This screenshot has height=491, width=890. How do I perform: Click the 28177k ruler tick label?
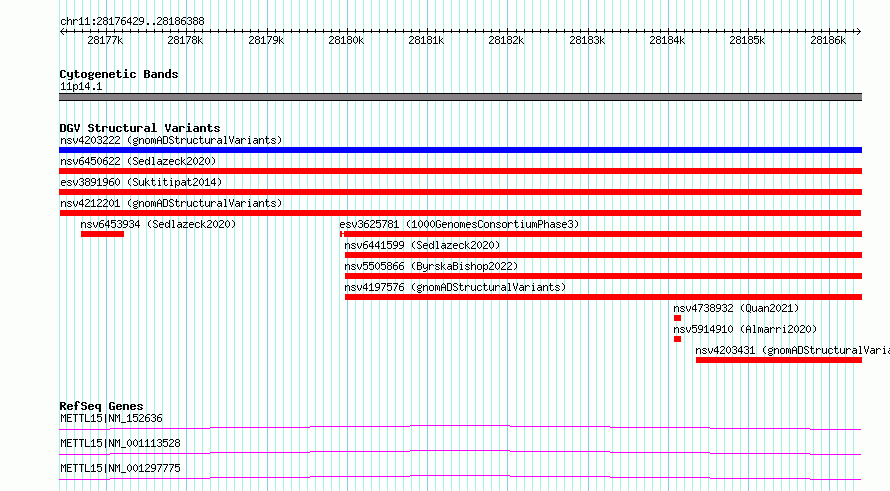point(105,41)
